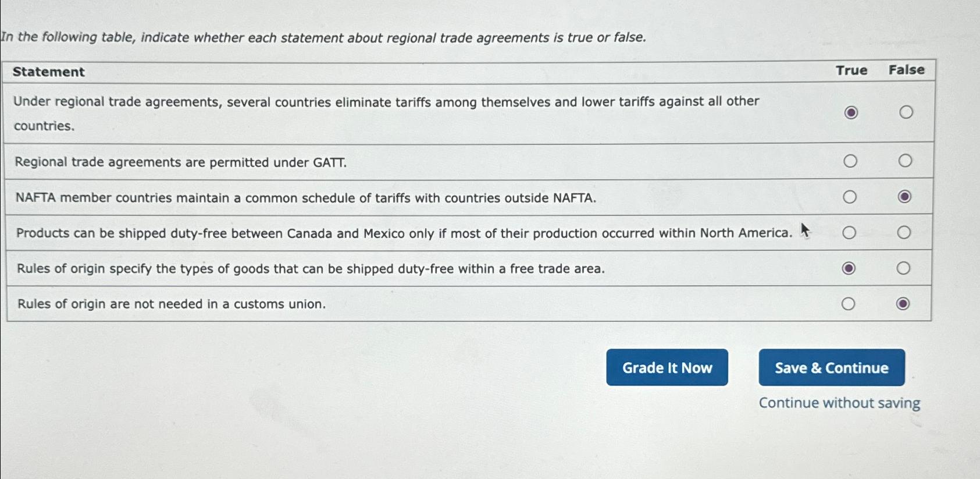Mark False for the Canada-Mexico duty-free shipping statement
Image resolution: width=980 pixels, height=479 pixels.
point(905,233)
